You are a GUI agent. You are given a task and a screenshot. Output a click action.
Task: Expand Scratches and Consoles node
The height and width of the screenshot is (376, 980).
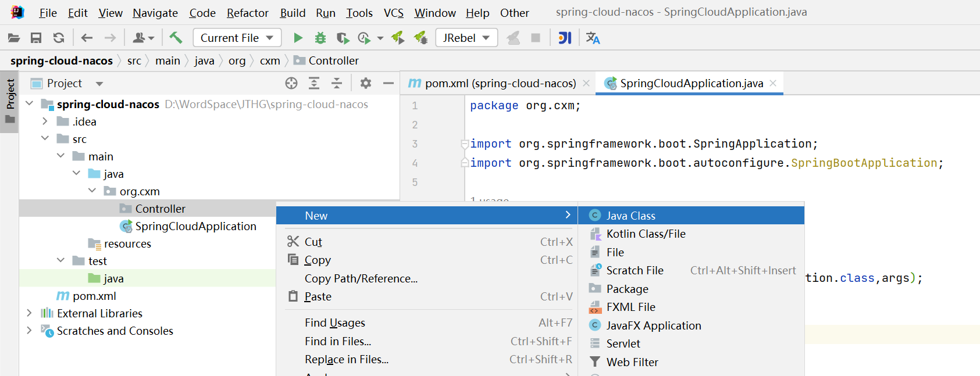pos(29,330)
